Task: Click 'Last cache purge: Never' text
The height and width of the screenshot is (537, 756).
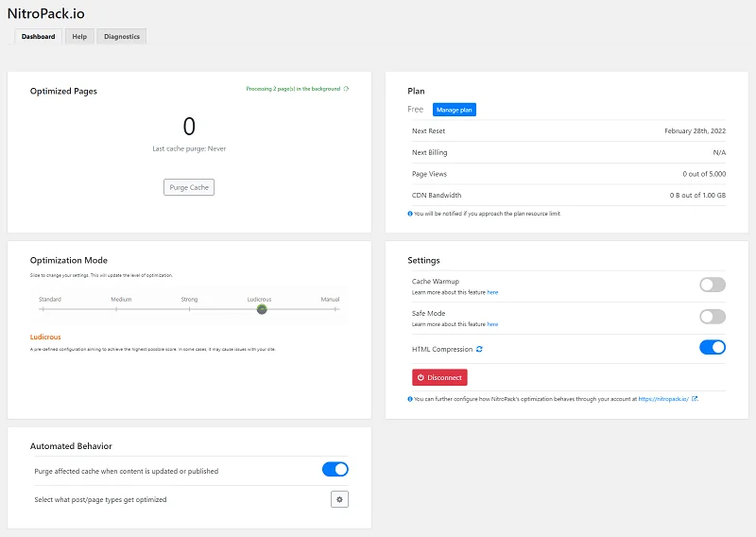Action: click(189, 148)
